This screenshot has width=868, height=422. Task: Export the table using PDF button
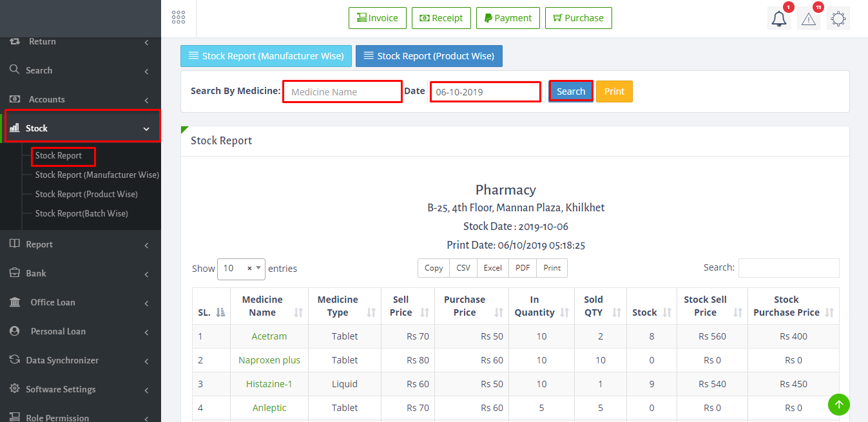523,268
